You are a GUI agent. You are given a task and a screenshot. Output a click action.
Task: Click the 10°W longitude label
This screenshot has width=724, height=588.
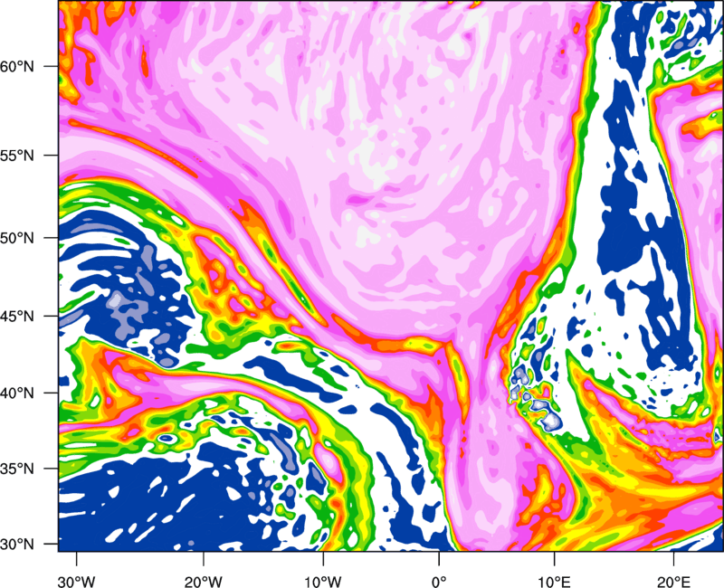323,582
